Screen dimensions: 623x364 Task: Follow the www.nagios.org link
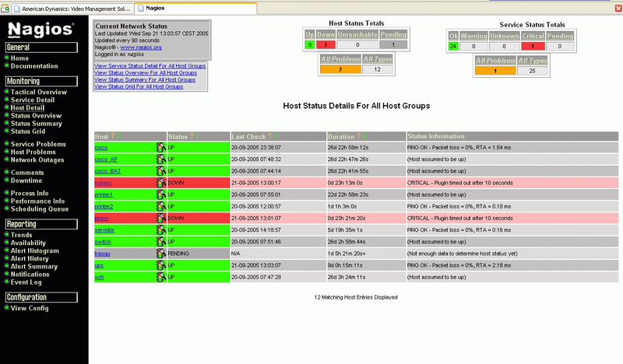pos(141,47)
